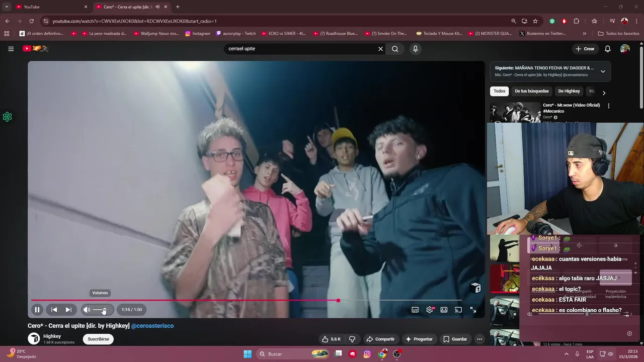
Task: Open YouTube notifications bell
Action: [x=608, y=49]
